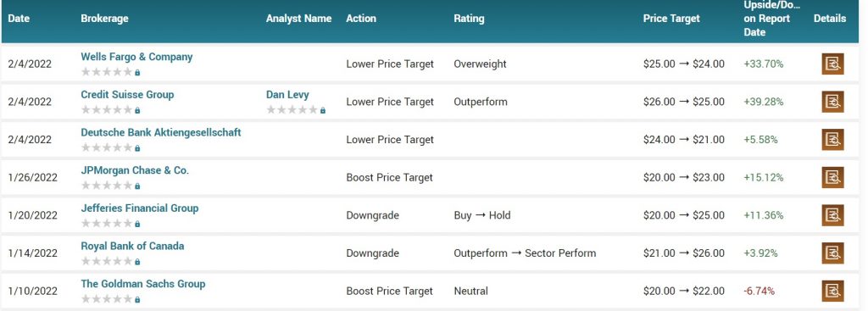Open details icon for Credit Suisse row
Image resolution: width=868 pixels, height=311 pixels.
pyautogui.click(x=832, y=102)
